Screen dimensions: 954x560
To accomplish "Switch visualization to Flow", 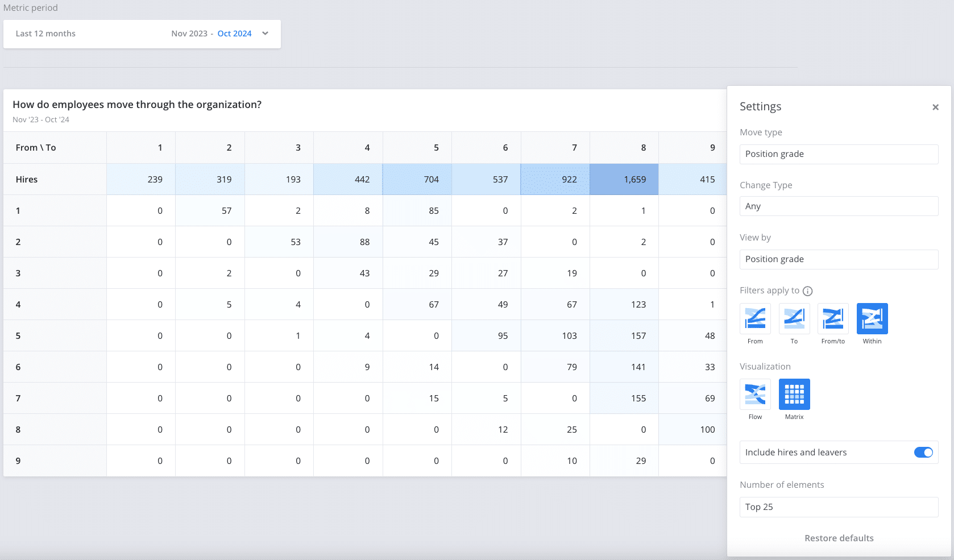I will pos(754,393).
